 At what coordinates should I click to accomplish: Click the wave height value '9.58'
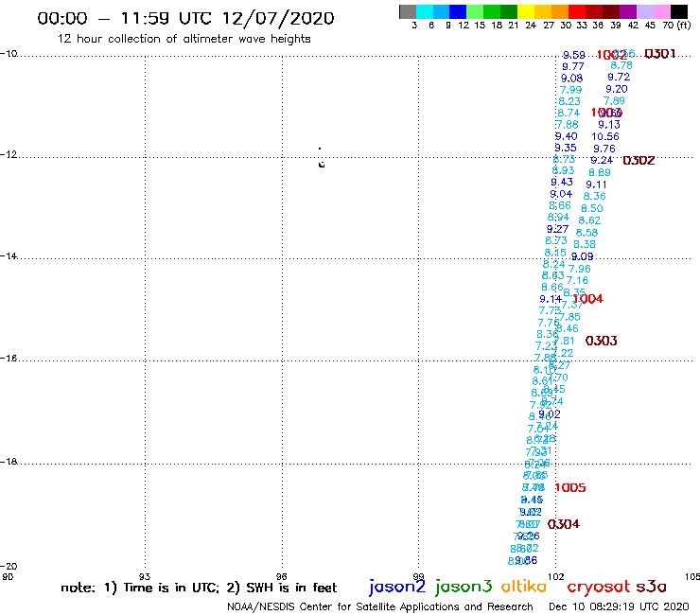573,55
